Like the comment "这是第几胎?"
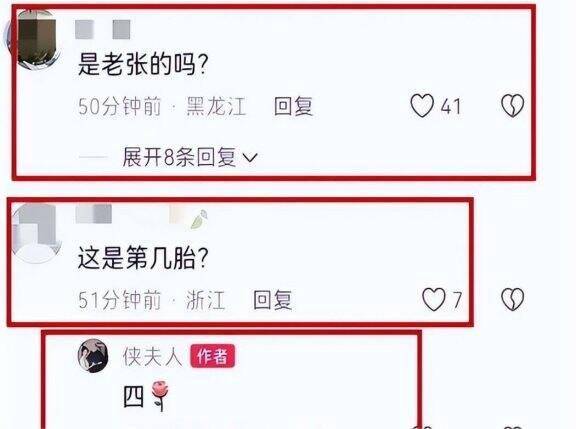This screenshot has height=429, width=576. coord(434,299)
